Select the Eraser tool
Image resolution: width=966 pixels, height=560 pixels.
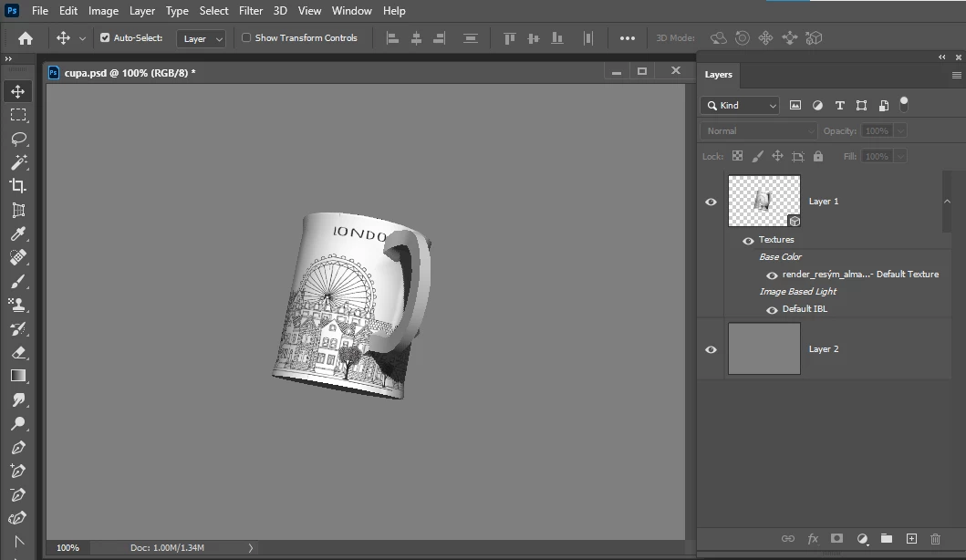[18, 352]
